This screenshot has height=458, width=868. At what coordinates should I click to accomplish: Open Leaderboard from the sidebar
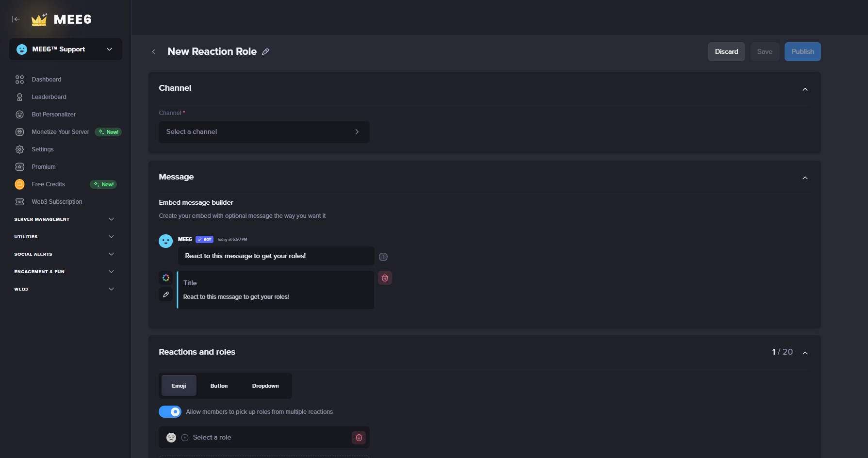coord(49,97)
